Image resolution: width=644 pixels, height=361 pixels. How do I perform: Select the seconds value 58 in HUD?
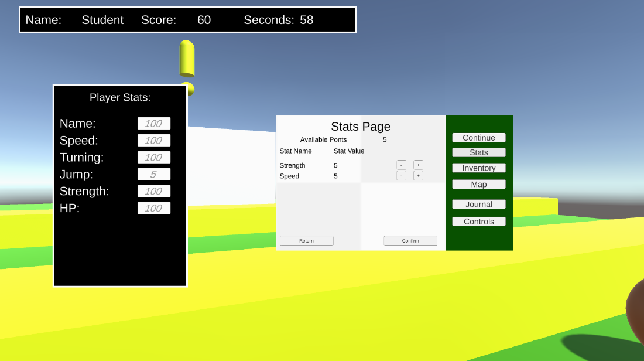(306, 20)
